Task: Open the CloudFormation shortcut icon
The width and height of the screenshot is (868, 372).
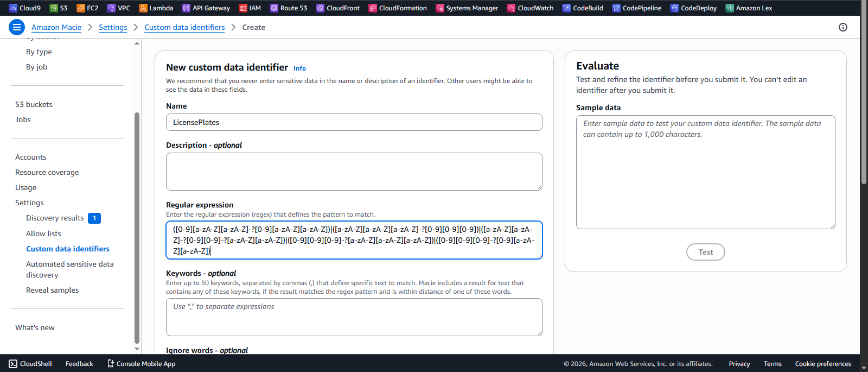Action: [373, 8]
